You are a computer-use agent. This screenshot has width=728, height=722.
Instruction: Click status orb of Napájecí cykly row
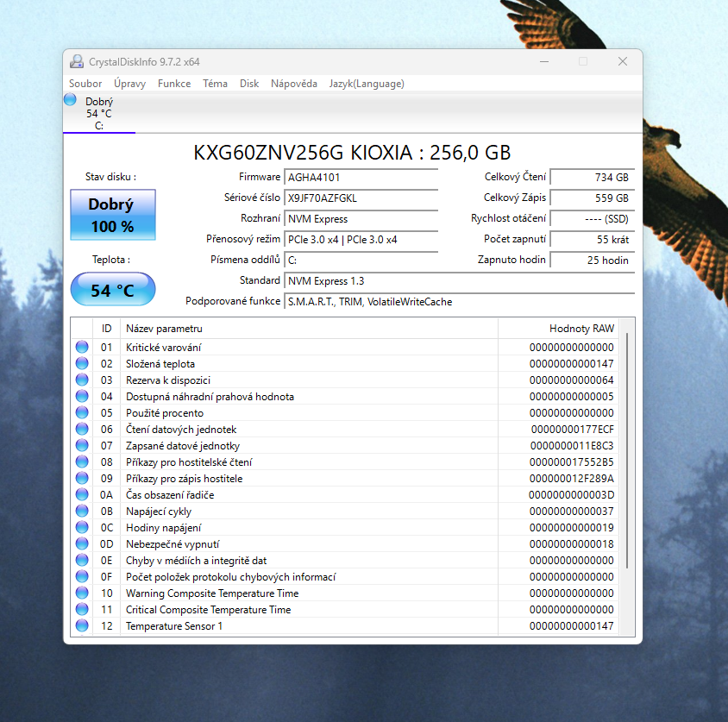coord(82,512)
